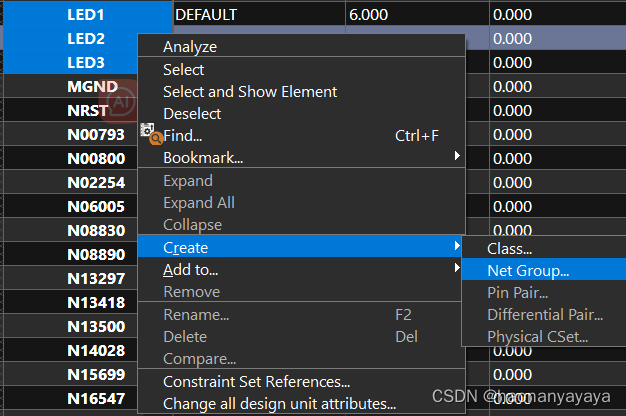The height and width of the screenshot is (416, 626).
Task: Click the Find icon in context menu
Action: [151, 134]
